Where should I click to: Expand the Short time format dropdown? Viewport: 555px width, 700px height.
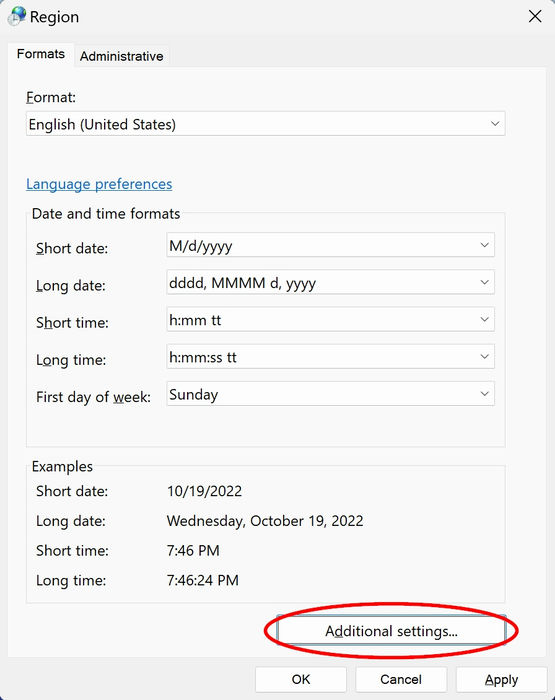484,319
